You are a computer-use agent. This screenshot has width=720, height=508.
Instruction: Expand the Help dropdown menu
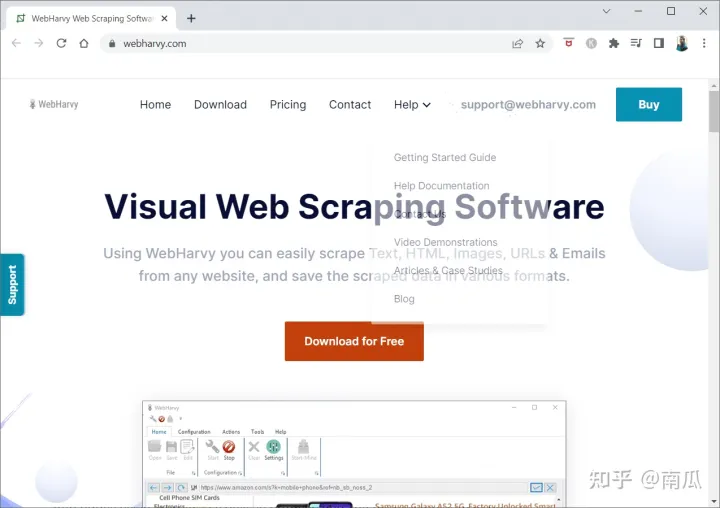point(412,105)
